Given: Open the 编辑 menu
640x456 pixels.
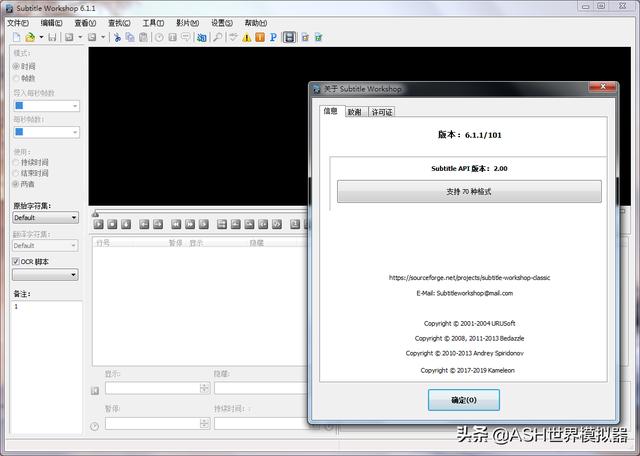Looking at the screenshot, I should coord(51,23).
